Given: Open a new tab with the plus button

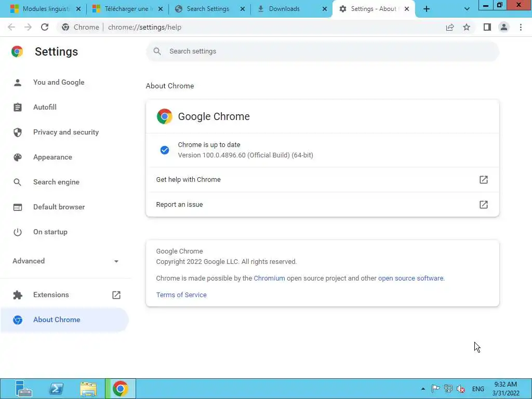Looking at the screenshot, I should click(x=427, y=9).
